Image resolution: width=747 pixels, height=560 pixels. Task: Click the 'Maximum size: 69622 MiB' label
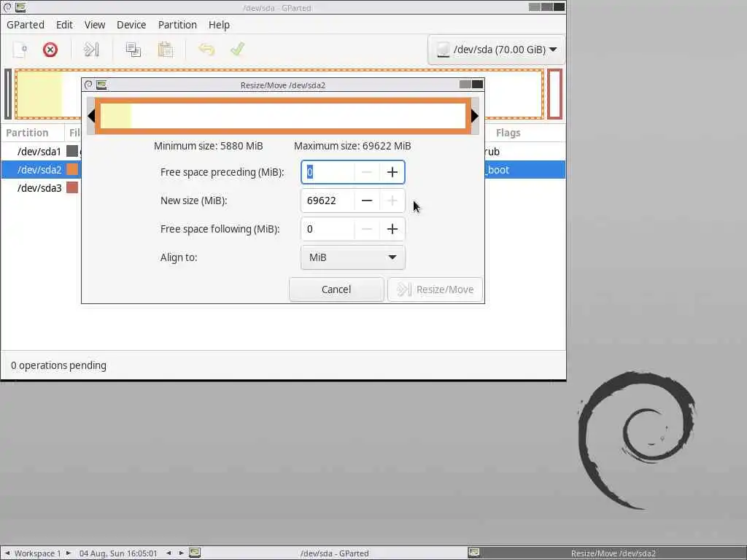click(x=352, y=146)
